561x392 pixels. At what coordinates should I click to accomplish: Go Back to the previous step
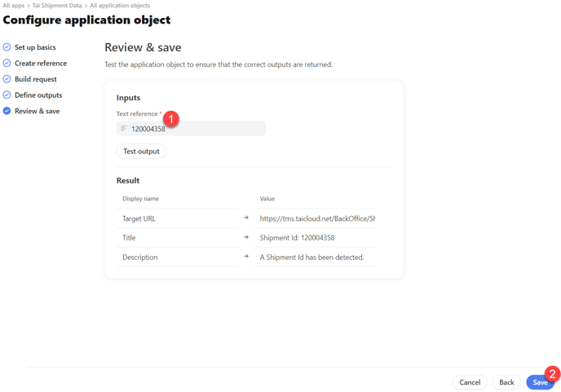(x=506, y=382)
